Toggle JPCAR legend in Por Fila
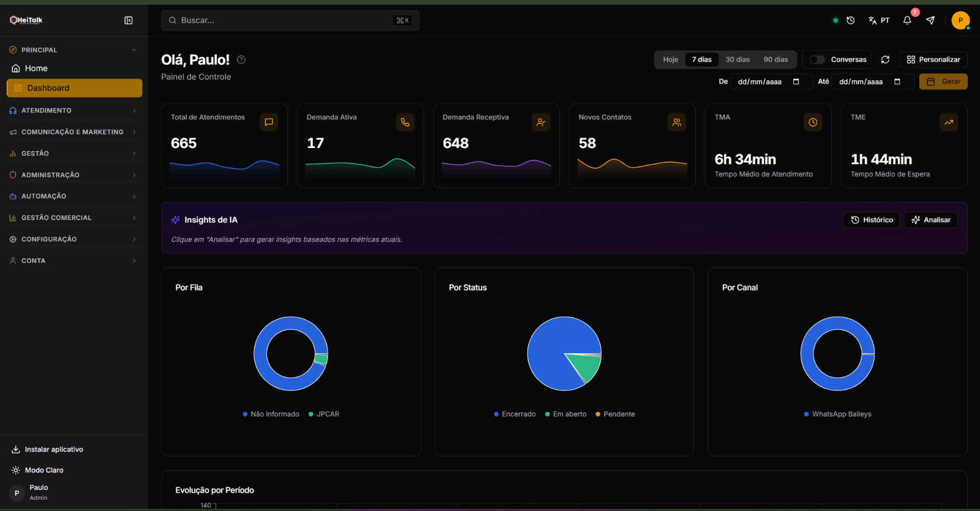Screen dimensions: 980x511 pyautogui.click(x=324, y=414)
